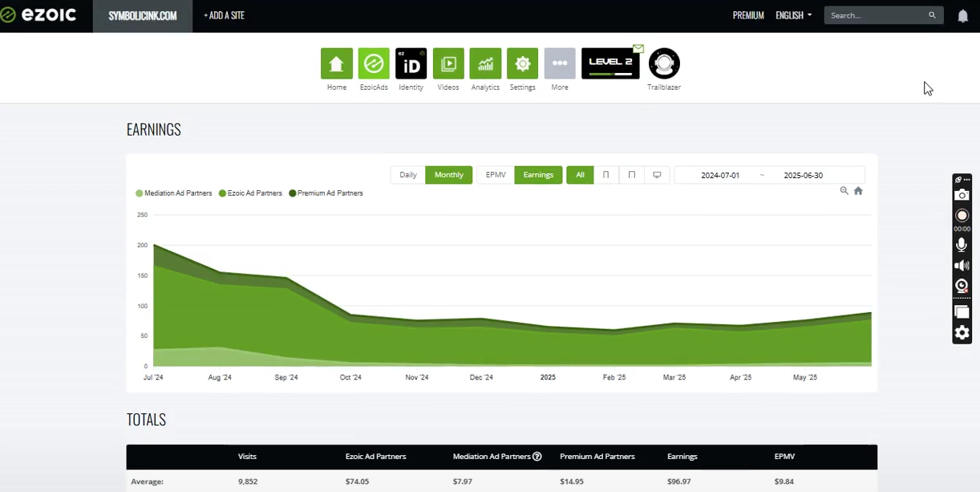The width and height of the screenshot is (980, 492).
Task: Open the More three-dots icon
Action: point(560,63)
